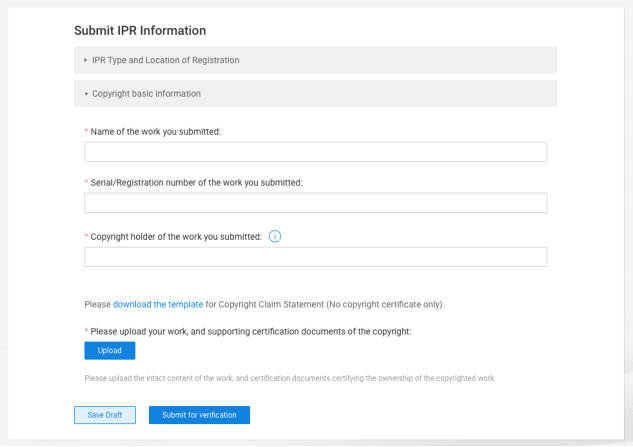
Task: Click the Name of the work label
Action: 155,131
